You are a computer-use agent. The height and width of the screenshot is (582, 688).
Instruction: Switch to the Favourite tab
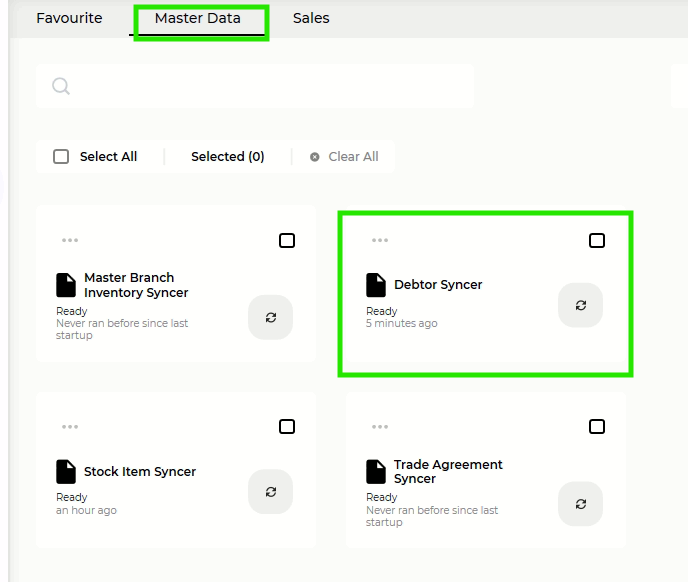point(69,18)
